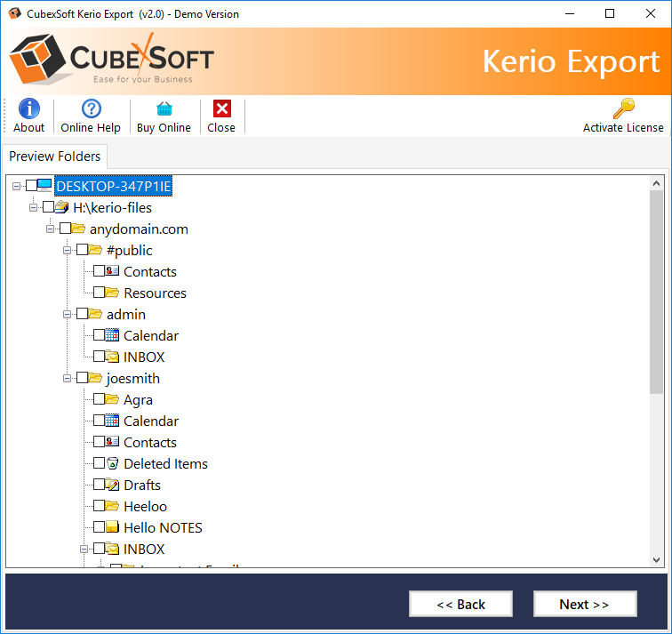Select the Hello NOTES tree item text
Image resolution: width=672 pixels, height=634 pixels.
(x=163, y=527)
